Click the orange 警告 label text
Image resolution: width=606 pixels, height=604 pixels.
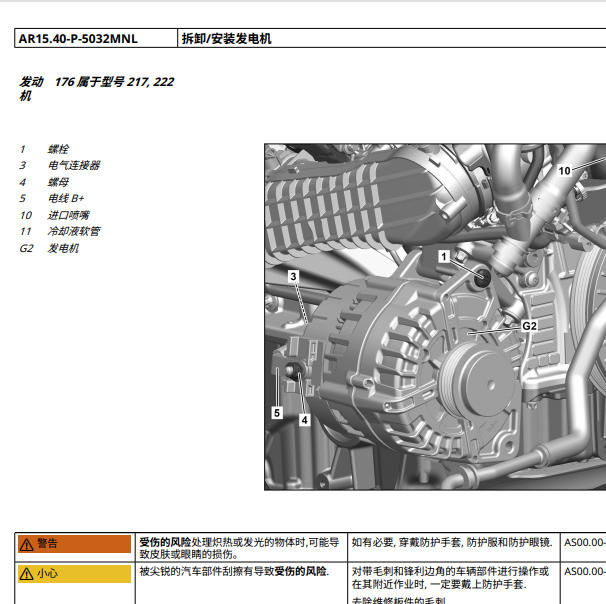click(47, 544)
